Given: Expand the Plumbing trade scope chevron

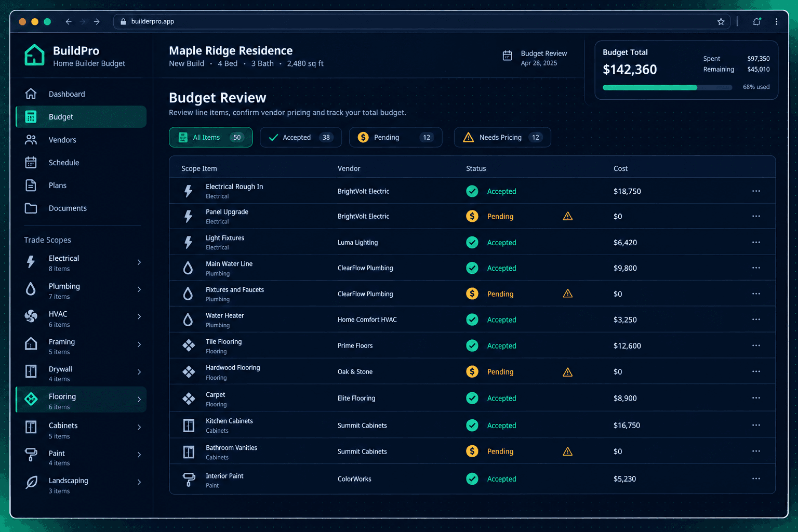Looking at the screenshot, I should [x=139, y=289].
